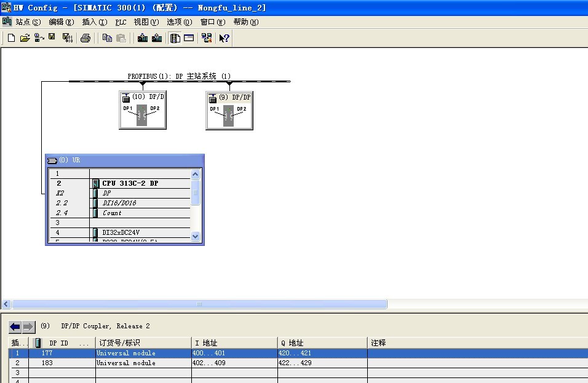The image size is (588, 383).
Task: Click the horizontal scrollbar left arrow
Action: tap(6, 304)
